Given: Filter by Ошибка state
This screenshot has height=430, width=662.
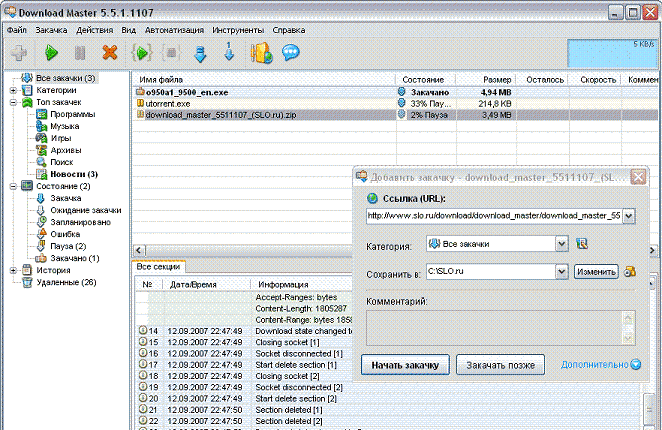Looking at the screenshot, I should click(65, 234).
